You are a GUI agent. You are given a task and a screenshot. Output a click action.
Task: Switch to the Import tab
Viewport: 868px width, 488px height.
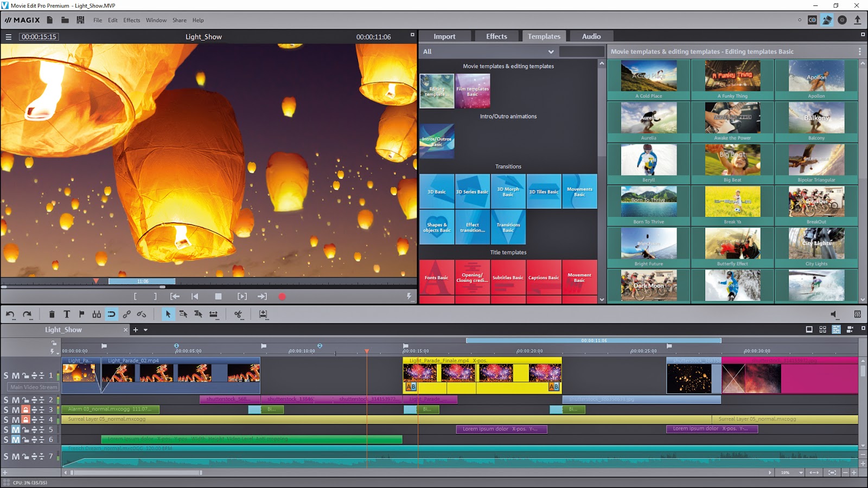[x=444, y=36]
